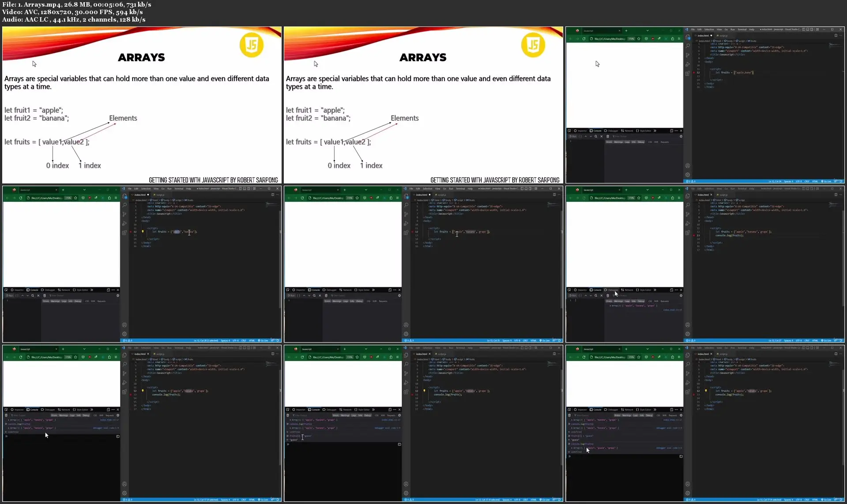Open index.html:13:17 source link in sixth frame
This screenshot has width=847, height=504.
tap(673, 310)
